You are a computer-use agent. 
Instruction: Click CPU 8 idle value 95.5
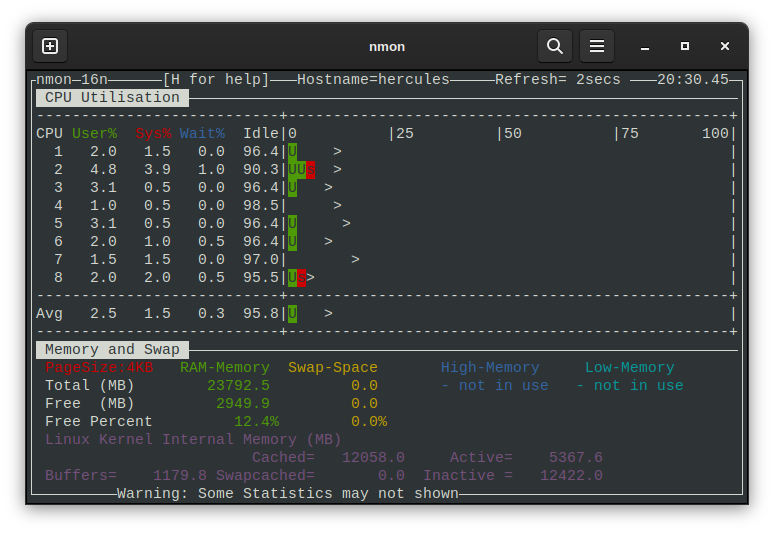pyautogui.click(x=261, y=278)
